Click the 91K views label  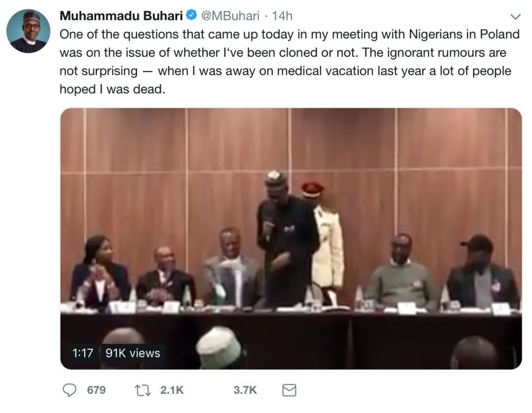pos(133,353)
